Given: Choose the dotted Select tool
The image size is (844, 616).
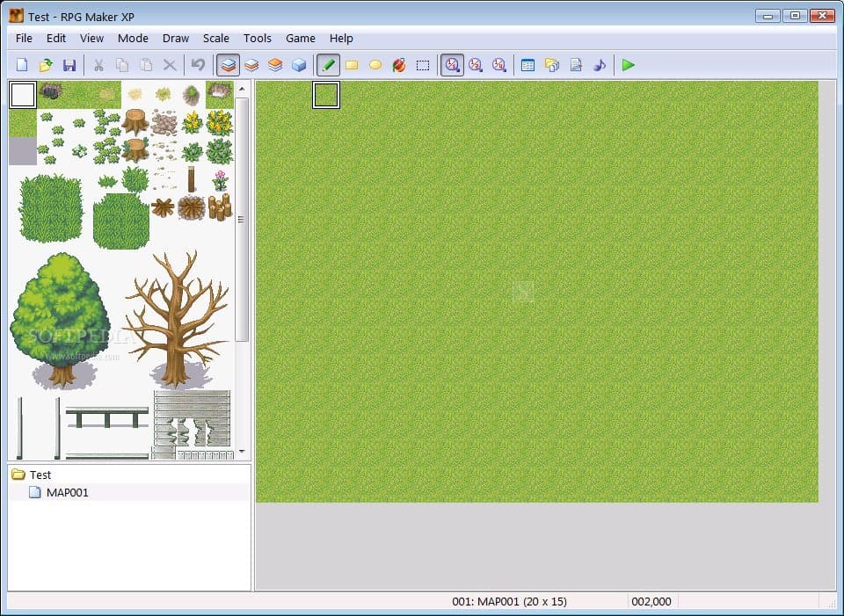Looking at the screenshot, I should (423, 65).
